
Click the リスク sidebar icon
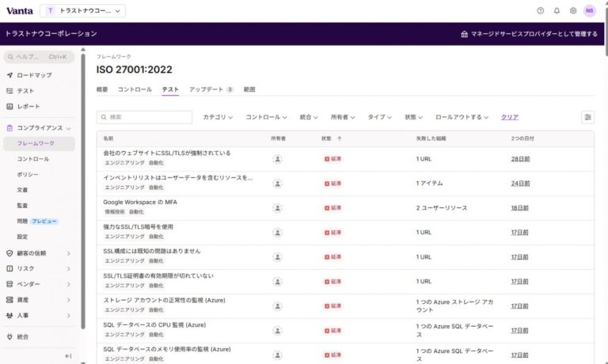coord(9,268)
